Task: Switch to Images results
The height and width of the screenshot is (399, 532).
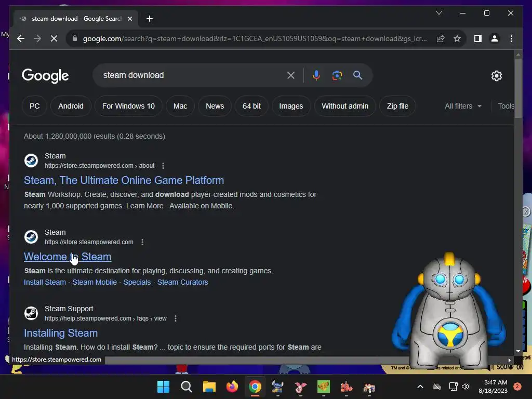Action: click(291, 106)
